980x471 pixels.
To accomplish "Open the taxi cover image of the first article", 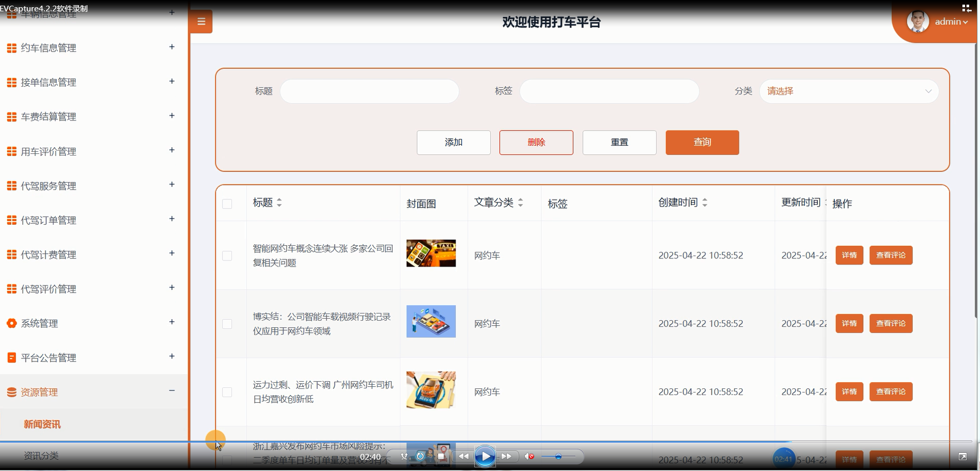I will (431, 253).
